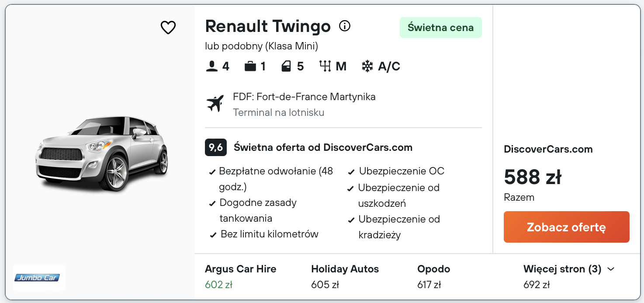Click the manual transmission icon
The width and height of the screenshot is (644, 303).
(325, 66)
